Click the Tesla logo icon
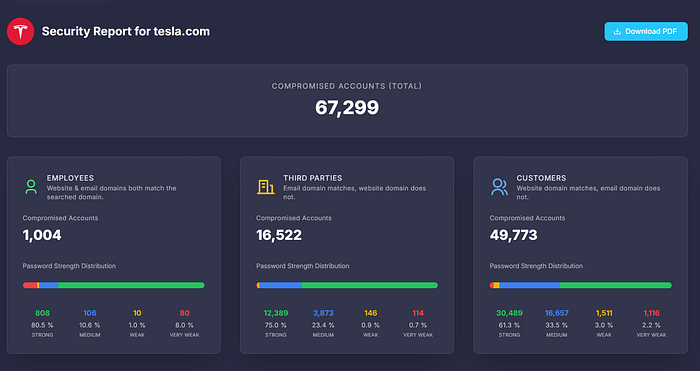The image size is (700, 371). coord(21,31)
